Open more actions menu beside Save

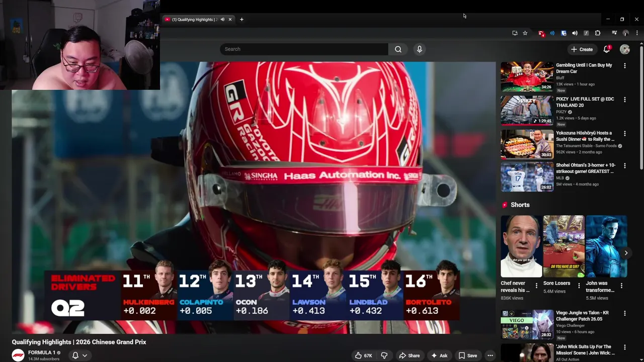point(490,355)
